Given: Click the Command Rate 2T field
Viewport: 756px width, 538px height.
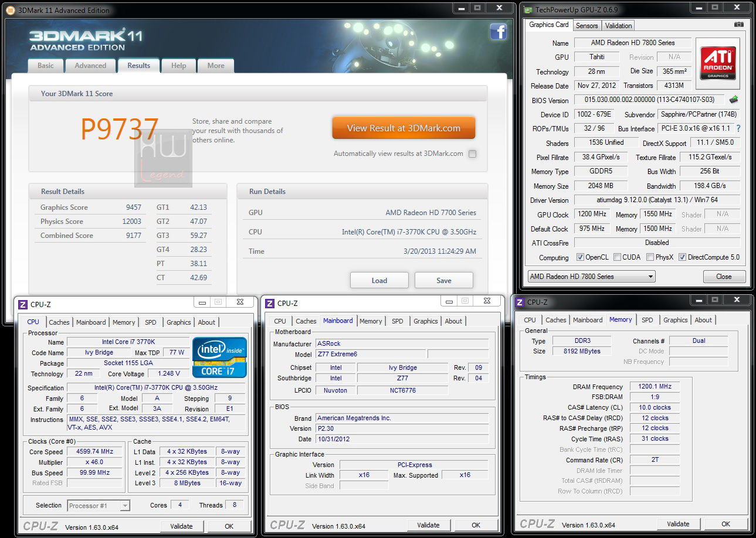Looking at the screenshot, I should tap(655, 460).
